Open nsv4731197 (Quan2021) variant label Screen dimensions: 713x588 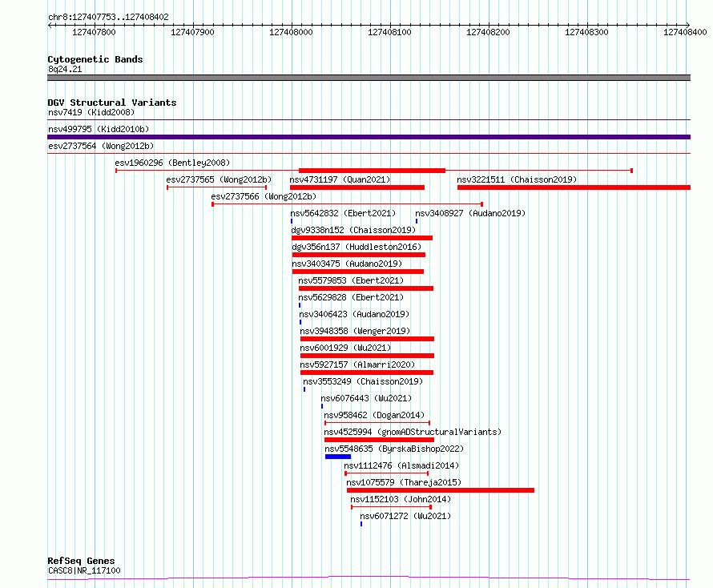[x=340, y=179]
